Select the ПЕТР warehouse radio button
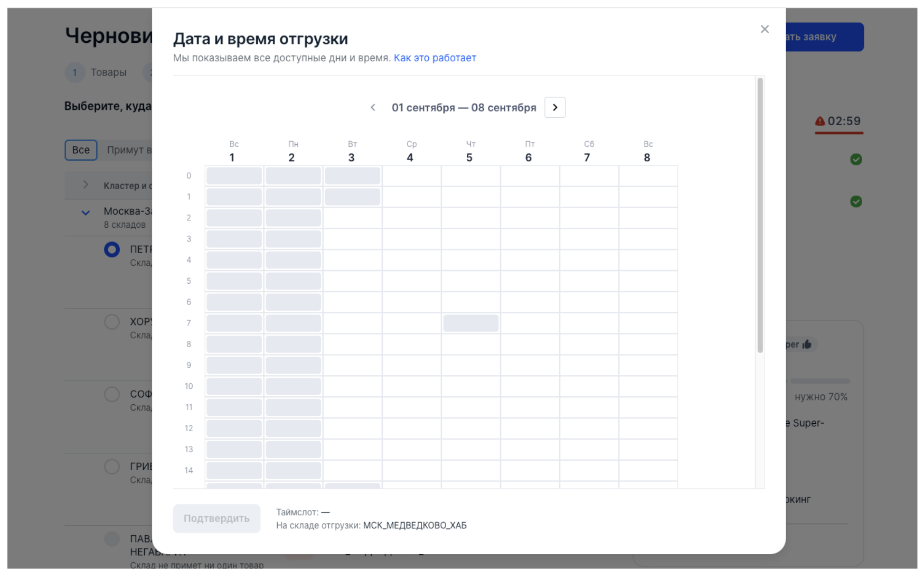This screenshot has height=577, width=924. click(112, 249)
